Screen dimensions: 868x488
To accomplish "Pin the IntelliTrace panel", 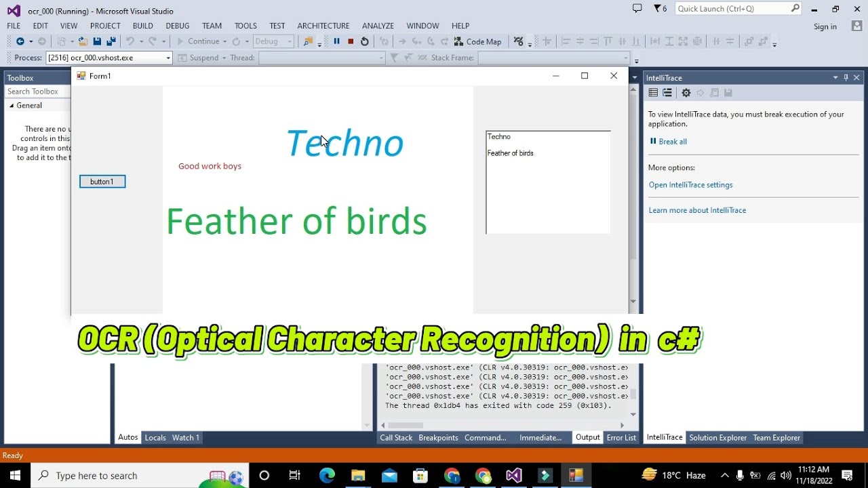I will point(846,78).
